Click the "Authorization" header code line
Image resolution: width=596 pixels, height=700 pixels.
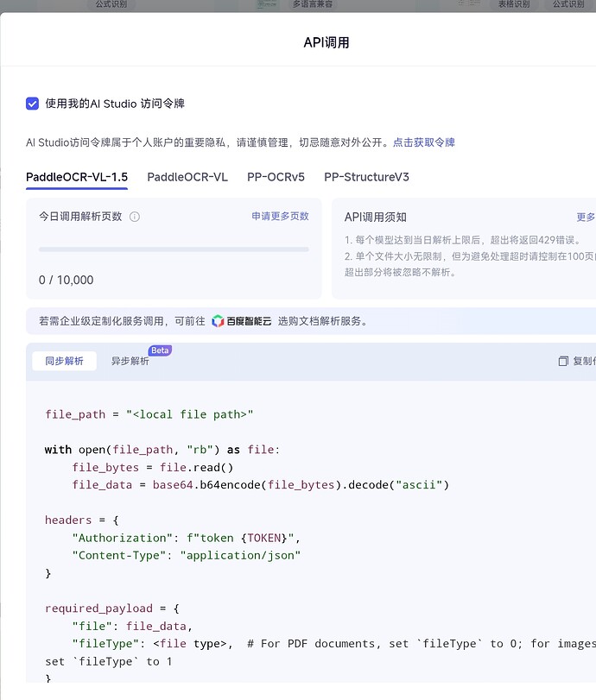click(x=187, y=538)
